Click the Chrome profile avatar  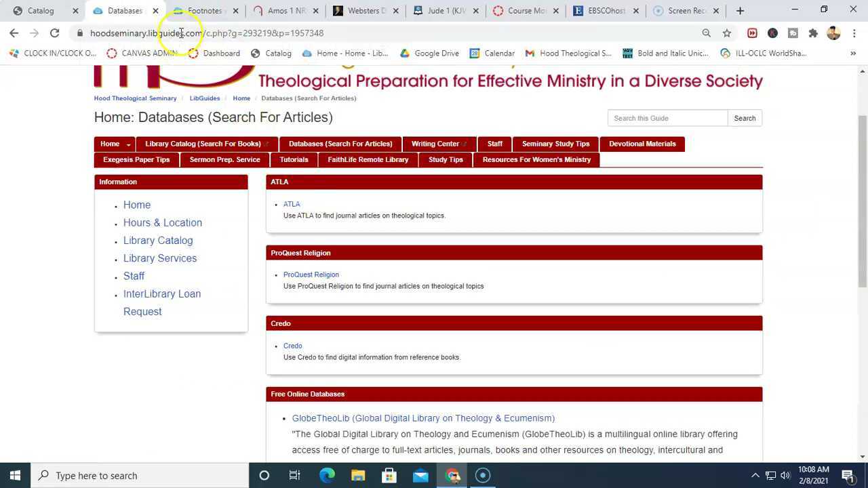tap(833, 33)
